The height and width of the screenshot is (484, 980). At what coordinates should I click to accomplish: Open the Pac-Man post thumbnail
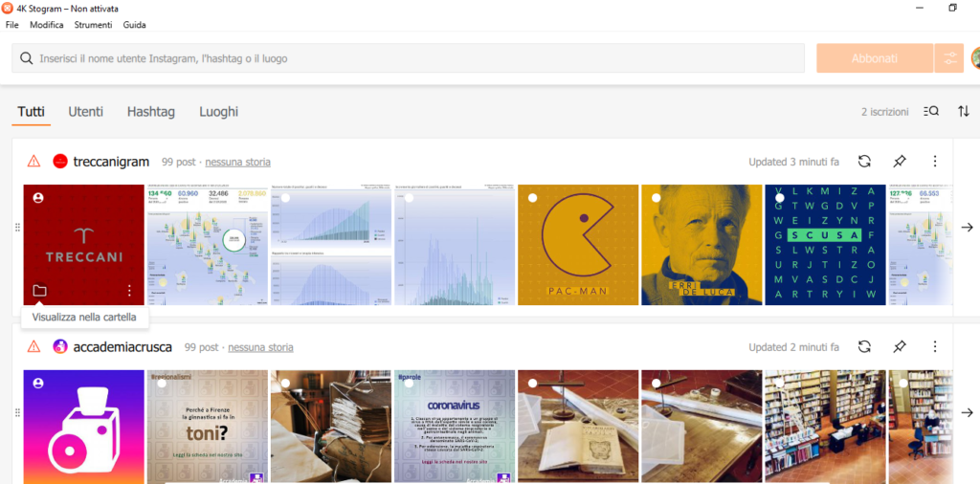[x=578, y=245]
